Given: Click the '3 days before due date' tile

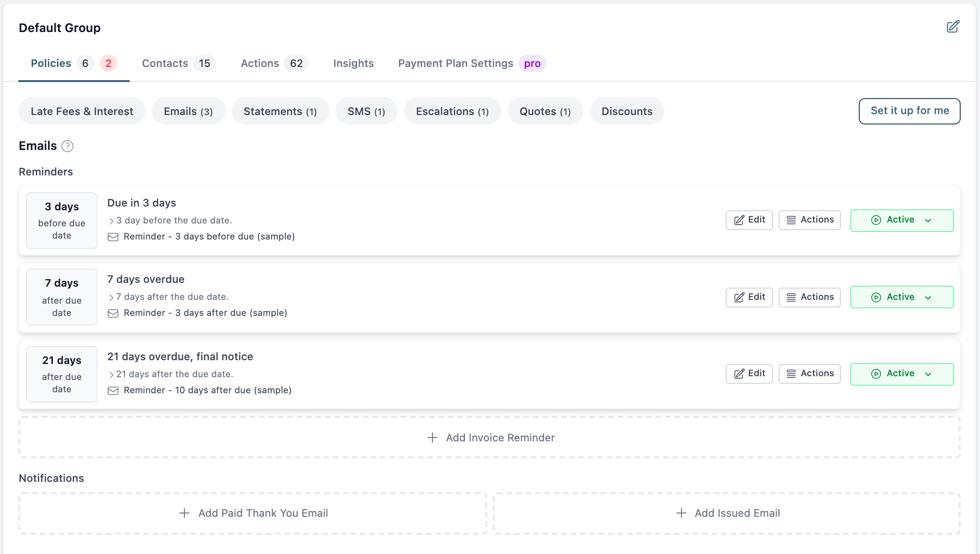Looking at the screenshot, I should click(x=62, y=221).
